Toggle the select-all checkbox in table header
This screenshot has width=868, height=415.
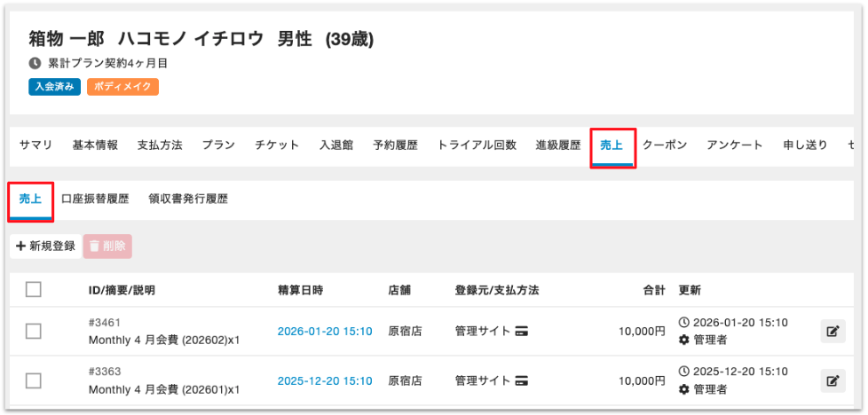pyautogui.click(x=34, y=289)
